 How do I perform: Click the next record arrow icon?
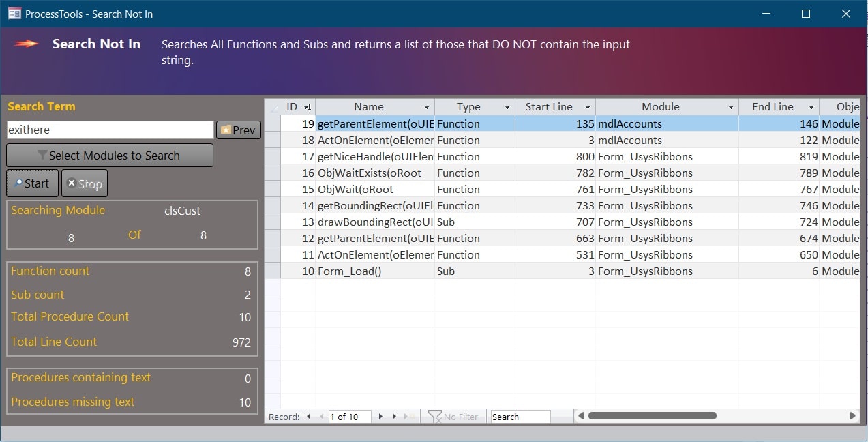tap(380, 416)
